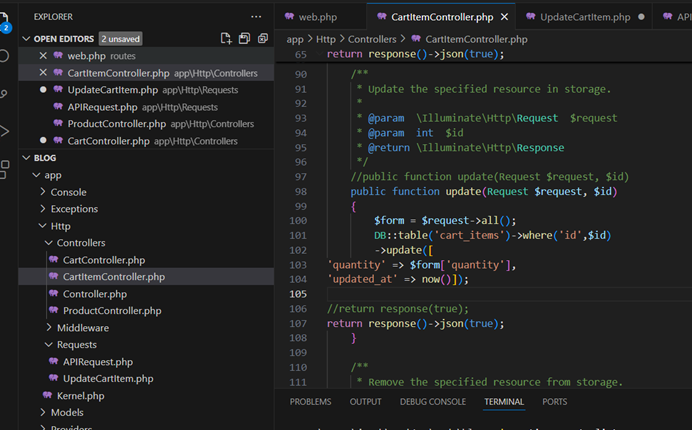Open Explorer's three-dot more actions menu
692x430 pixels.
pyautogui.click(x=256, y=17)
